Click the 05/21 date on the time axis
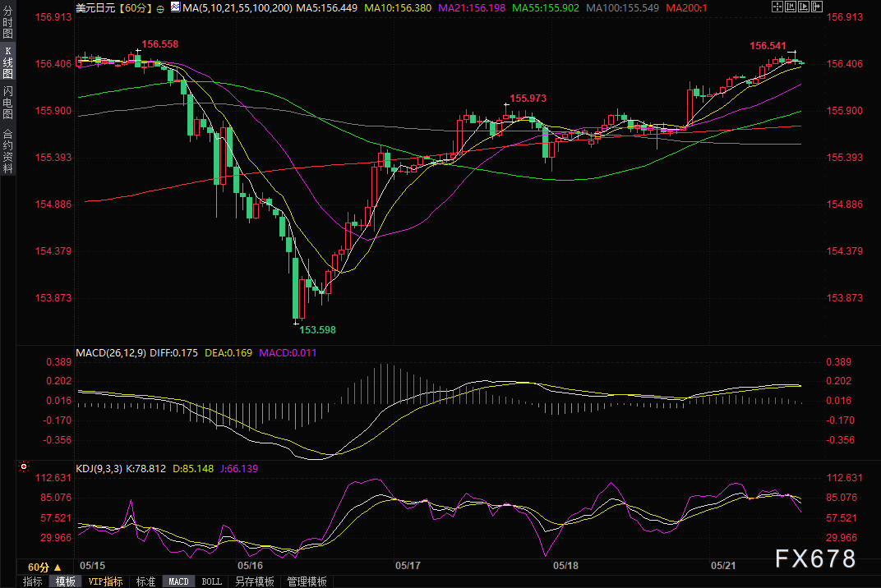 pyautogui.click(x=723, y=566)
